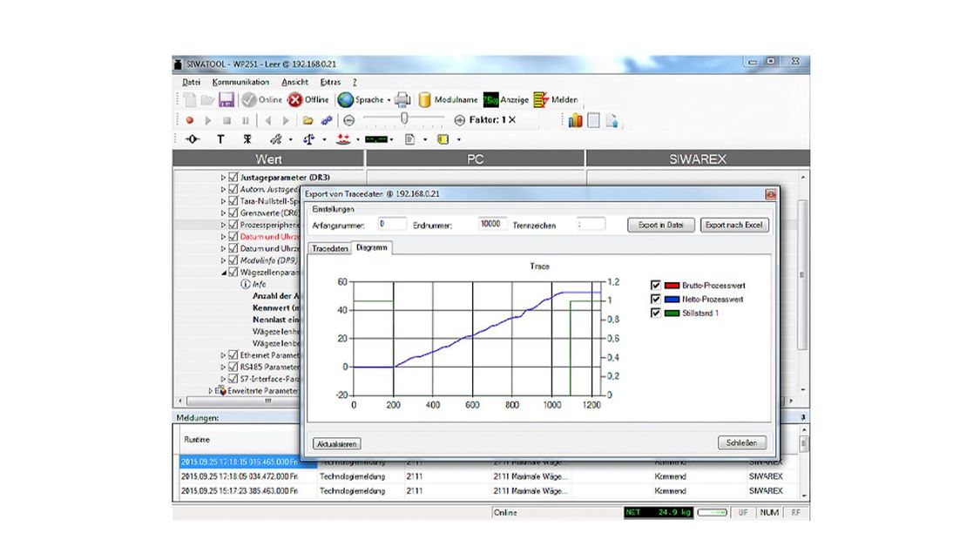Step forward with the right arrow icon

tap(287, 120)
